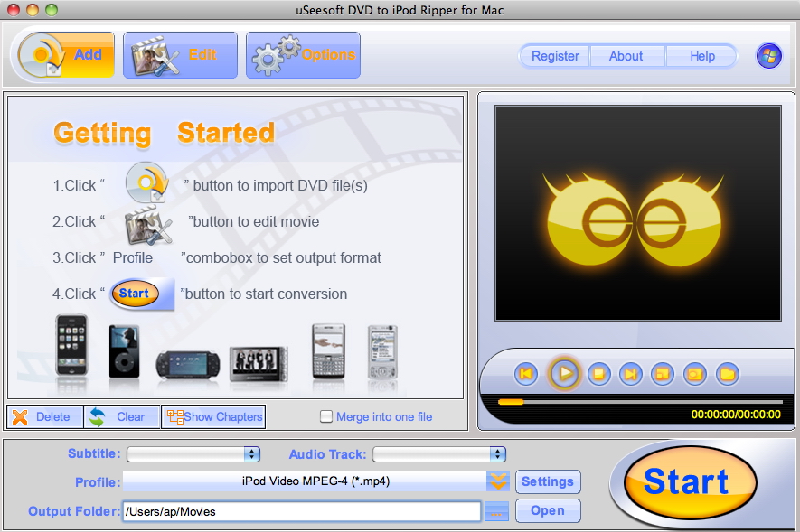Screen dimensions: 800x532
Task: Click the full screen square icon in player
Action: (663, 374)
